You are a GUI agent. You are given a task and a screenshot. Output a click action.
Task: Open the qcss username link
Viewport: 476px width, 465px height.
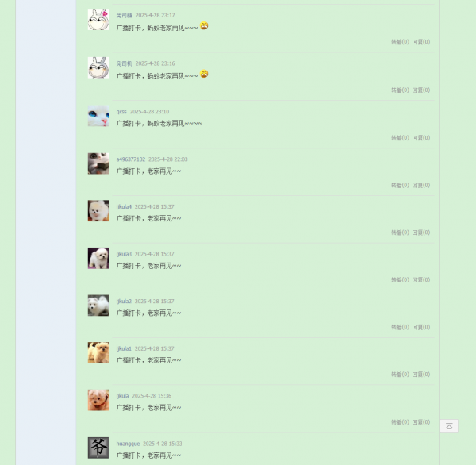pyautogui.click(x=121, y=112)
